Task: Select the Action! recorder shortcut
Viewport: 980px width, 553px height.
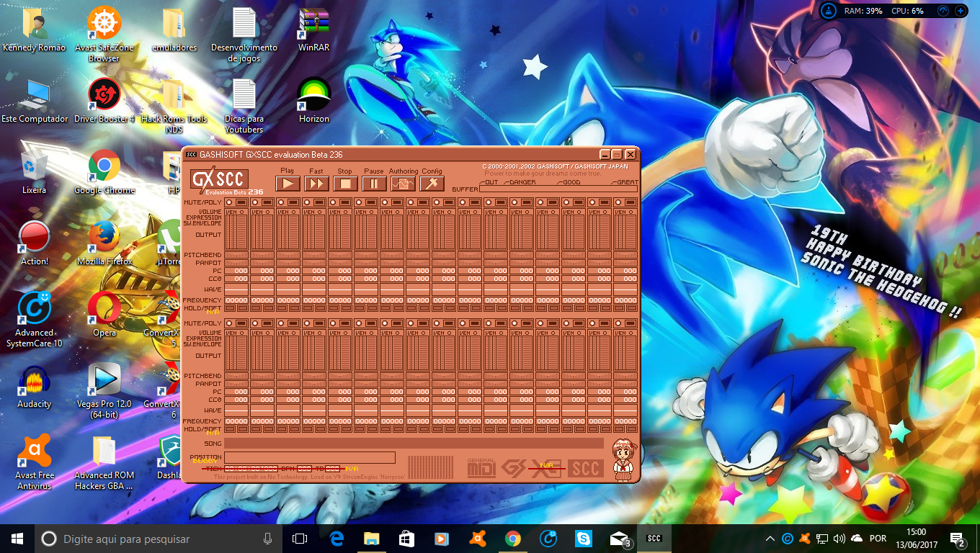Action: (x=34, y=243)
